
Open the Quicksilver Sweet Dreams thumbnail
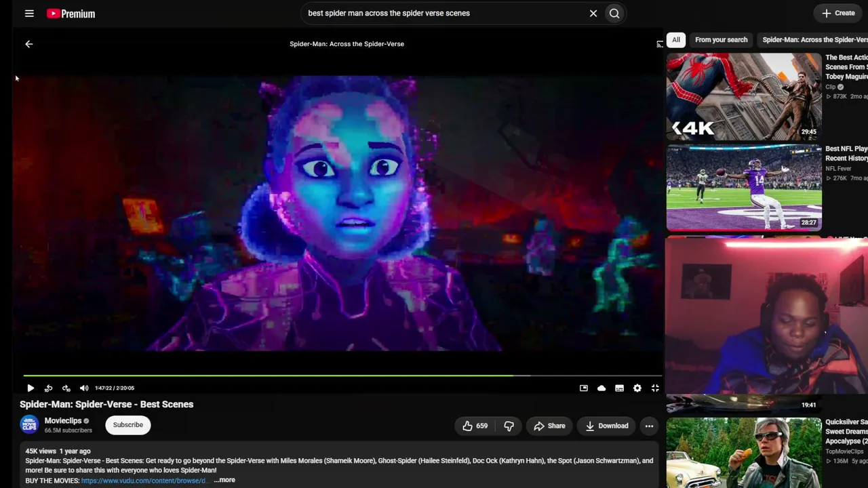click(x=744, y=453)
